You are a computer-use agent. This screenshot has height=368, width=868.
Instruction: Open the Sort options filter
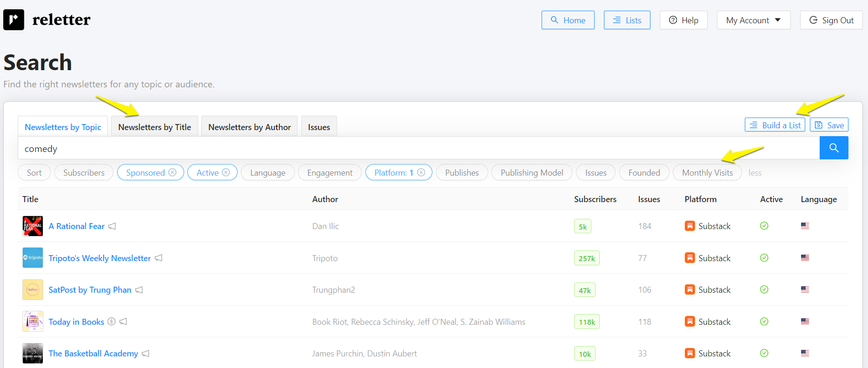[x=34, y=173]
